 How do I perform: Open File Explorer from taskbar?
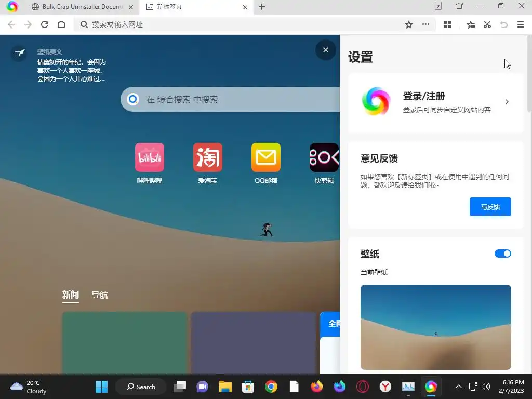[x=225, y=387]
